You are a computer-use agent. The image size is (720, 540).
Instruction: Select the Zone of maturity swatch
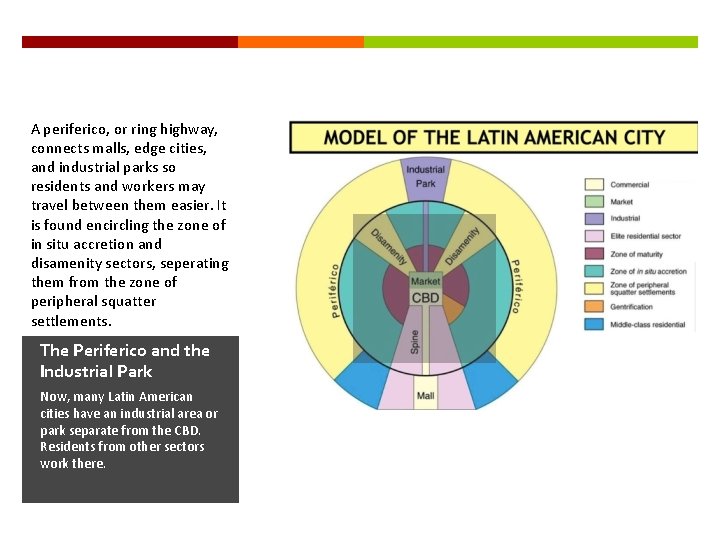pyautogui.click(x=594, y=253)
